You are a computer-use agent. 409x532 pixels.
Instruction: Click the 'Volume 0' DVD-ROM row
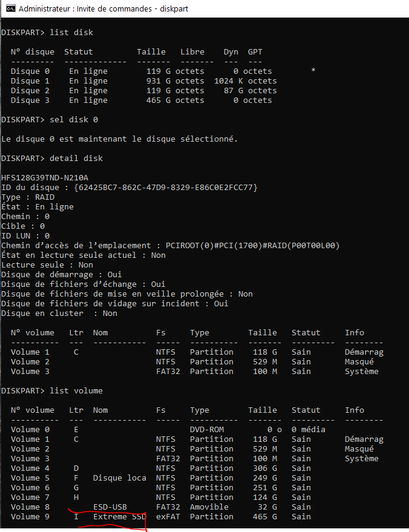168,430
